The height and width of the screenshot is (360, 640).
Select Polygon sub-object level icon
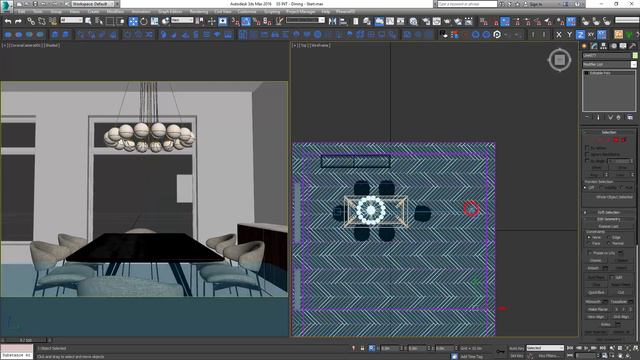coord(616,140)
